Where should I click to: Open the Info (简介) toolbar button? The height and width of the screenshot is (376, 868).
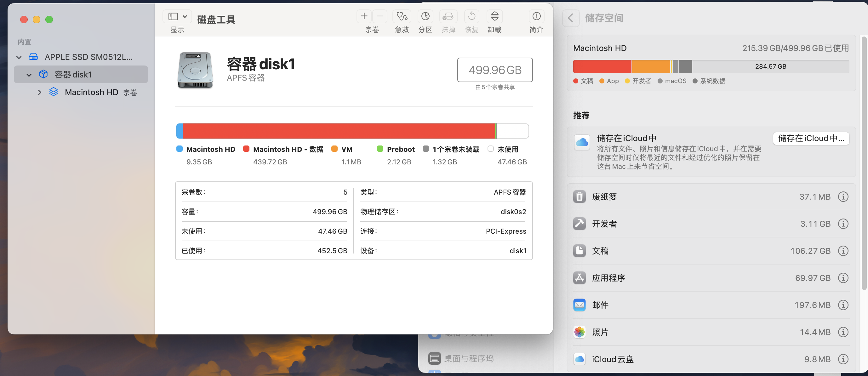pos(536,16)
